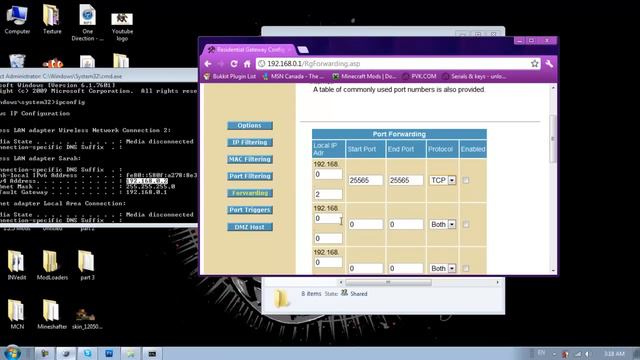Open the third row's Both protocol dropdown

pyautogui.click(x=442, y=269)
